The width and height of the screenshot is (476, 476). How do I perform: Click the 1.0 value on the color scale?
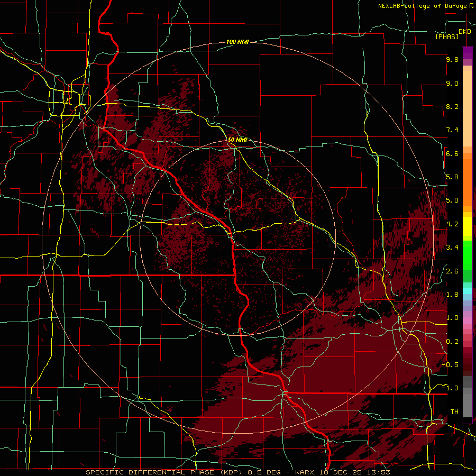click(452, 318)
